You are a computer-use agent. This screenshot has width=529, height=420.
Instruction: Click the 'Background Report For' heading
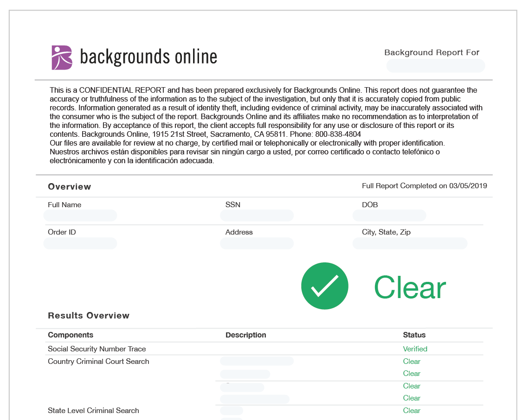tap(432, 52)
